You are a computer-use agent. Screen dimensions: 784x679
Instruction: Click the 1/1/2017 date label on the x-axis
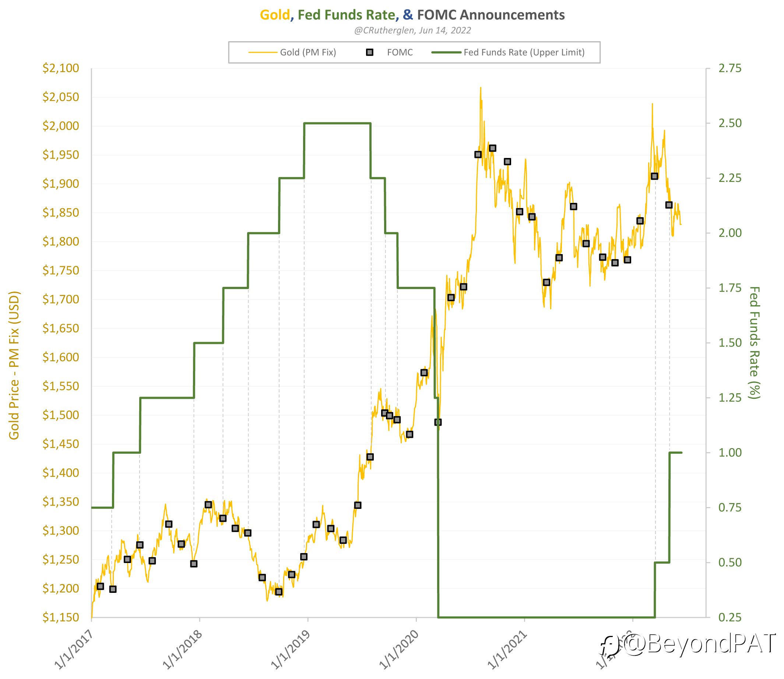click(x=74, y=650)
